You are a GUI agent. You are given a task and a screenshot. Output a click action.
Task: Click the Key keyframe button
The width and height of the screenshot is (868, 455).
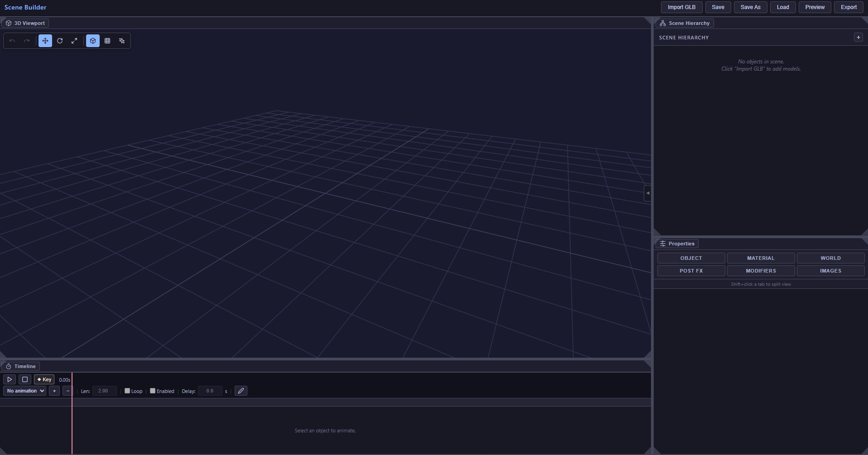click(44, 379)
